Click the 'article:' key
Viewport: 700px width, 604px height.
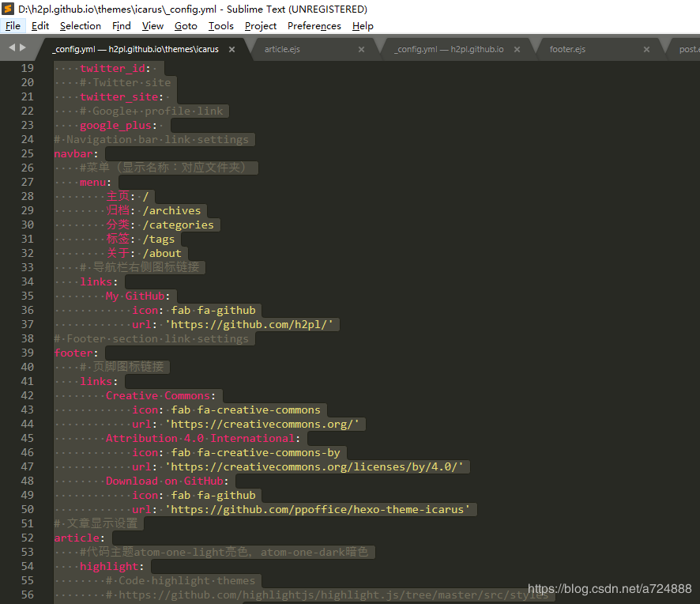pos(80,538)
